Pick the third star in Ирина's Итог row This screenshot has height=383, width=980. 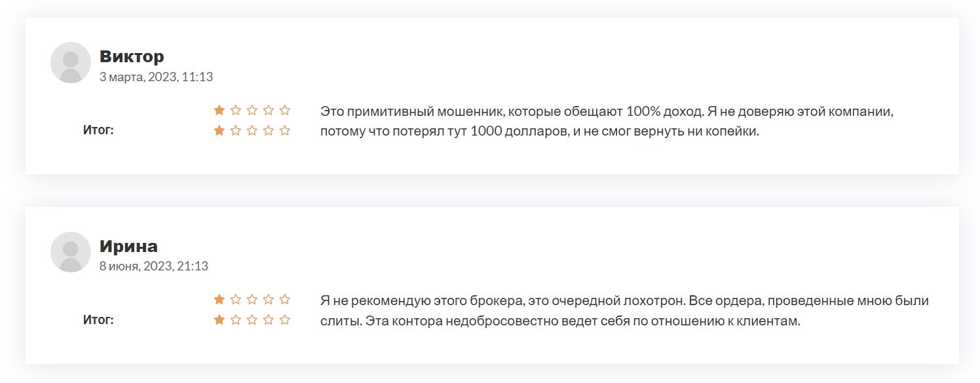(x=252, y=320)
